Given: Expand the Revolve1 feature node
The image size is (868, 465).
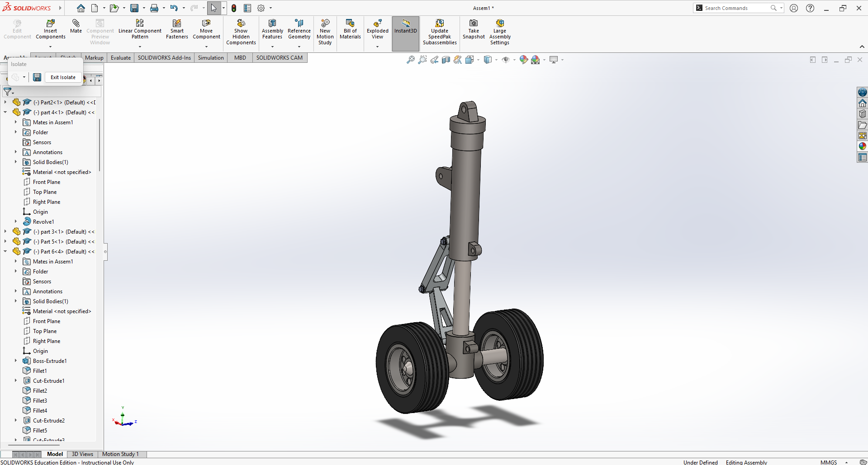Looking at the screenshot, I should 16,222.
